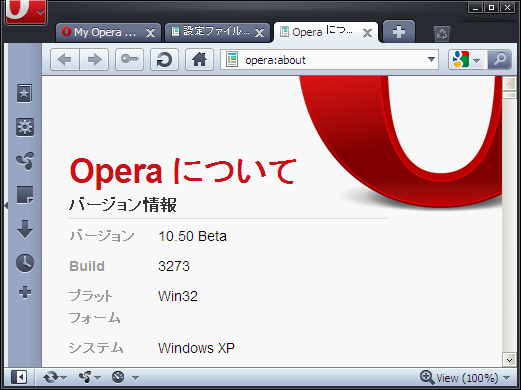Click the 'Build' label
This screenshot has width=521, height=390.
(x=87, y=266)
